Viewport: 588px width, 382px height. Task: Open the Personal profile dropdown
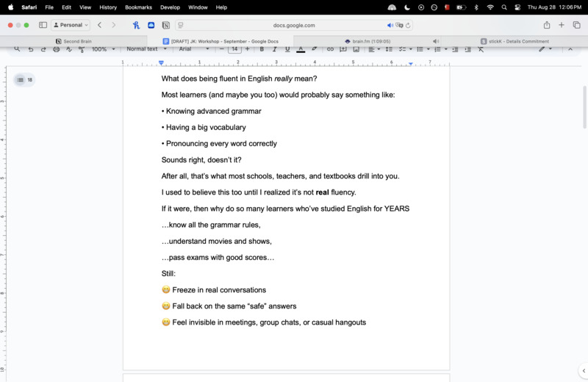[71, 25]
